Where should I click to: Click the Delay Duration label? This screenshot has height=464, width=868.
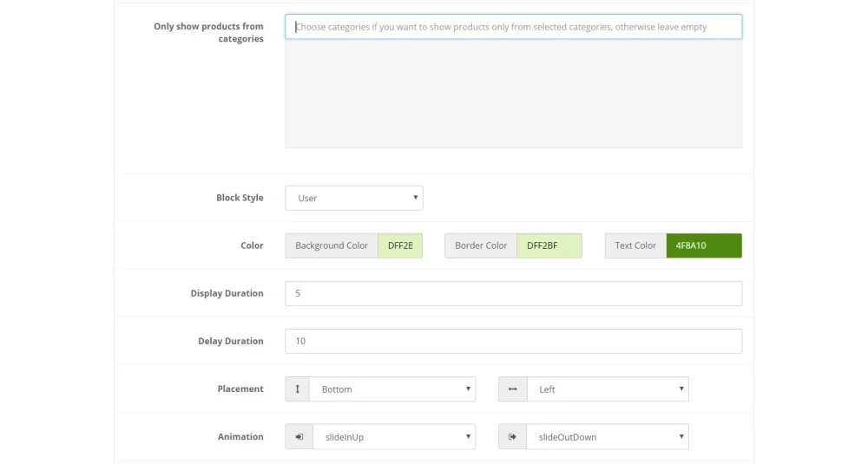pyautogui.click(x=231, y=341)
